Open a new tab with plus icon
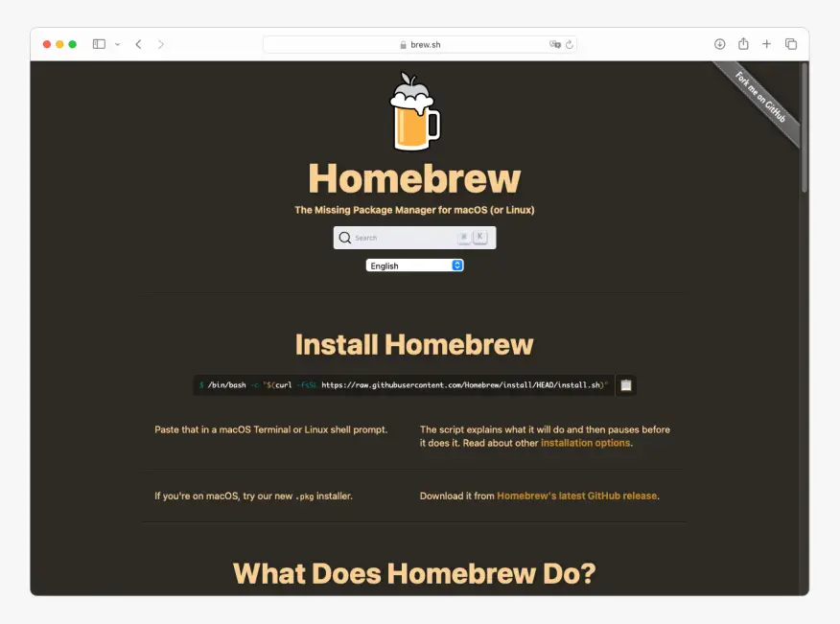840x624 pixels. tap(766, 44)
